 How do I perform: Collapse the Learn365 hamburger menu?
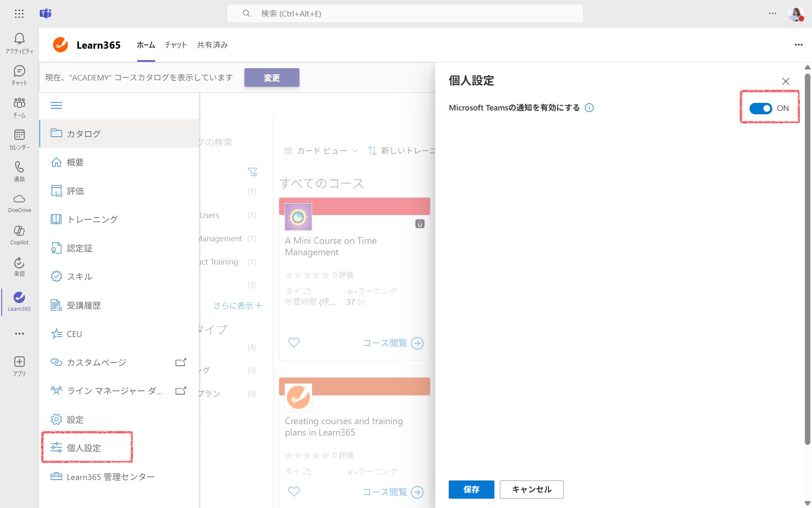[x=56, y=105]
